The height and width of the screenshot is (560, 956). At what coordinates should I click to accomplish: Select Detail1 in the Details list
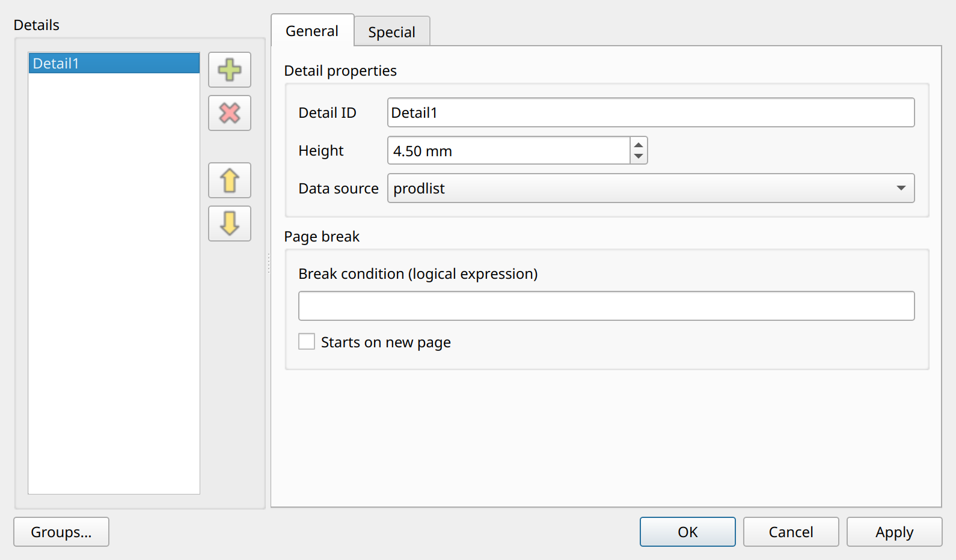pyautogui.click(x=114, y=63)
